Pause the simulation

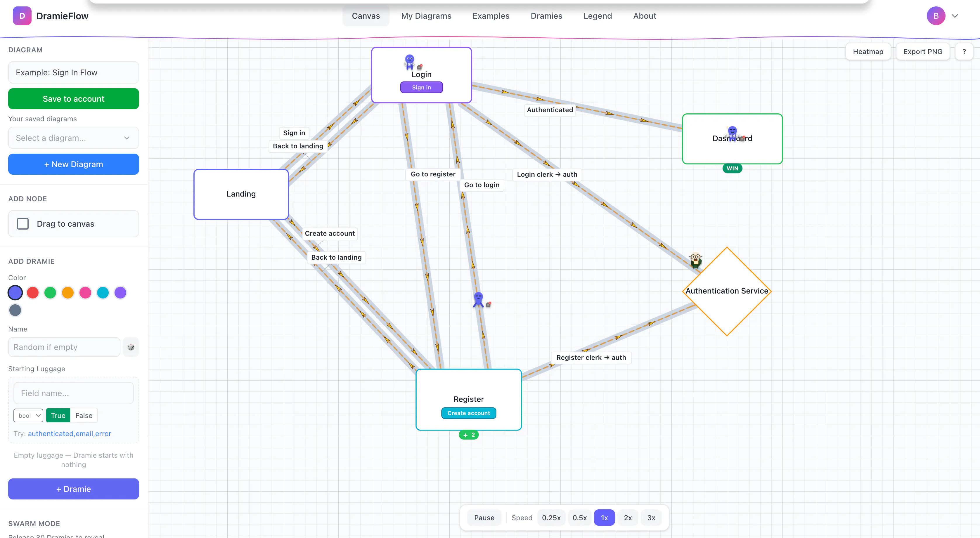point(484,518)
